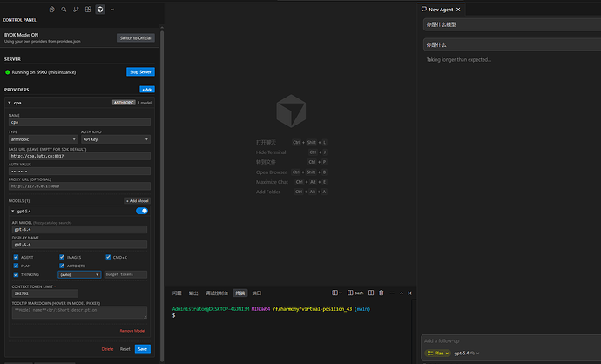
Task: Click the Tooltip Markdown text area
Action: 79,313
